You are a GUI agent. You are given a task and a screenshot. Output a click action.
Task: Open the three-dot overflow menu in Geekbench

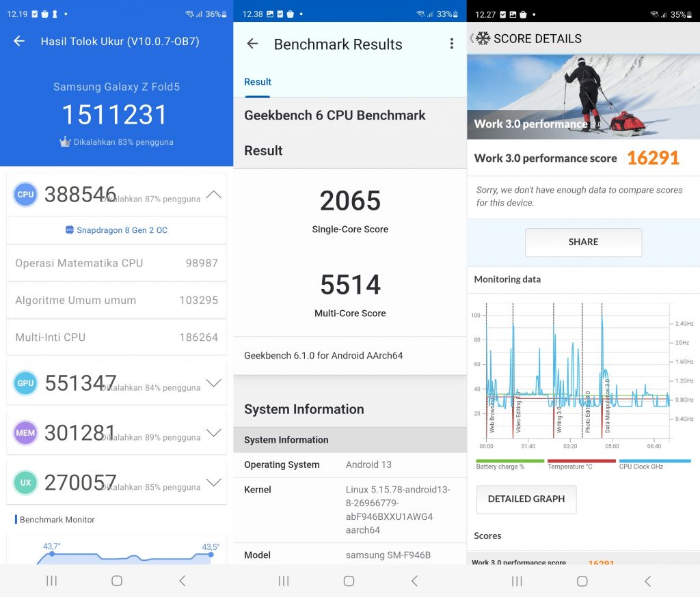[x=452, y=44]
